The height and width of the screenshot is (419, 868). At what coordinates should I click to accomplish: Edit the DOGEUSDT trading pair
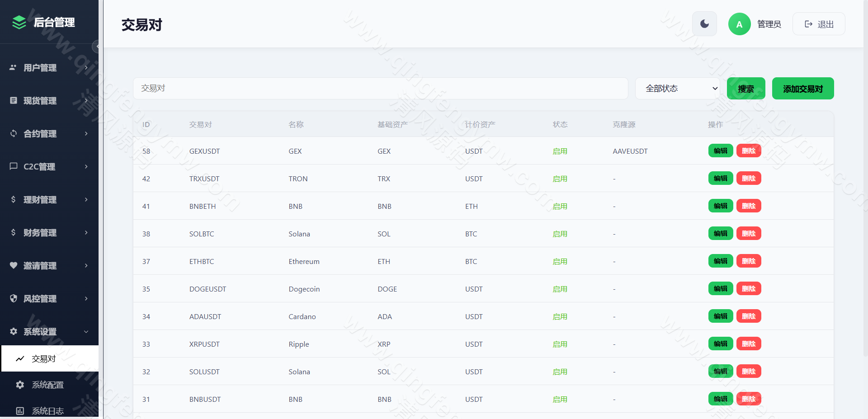pos(721,288)
